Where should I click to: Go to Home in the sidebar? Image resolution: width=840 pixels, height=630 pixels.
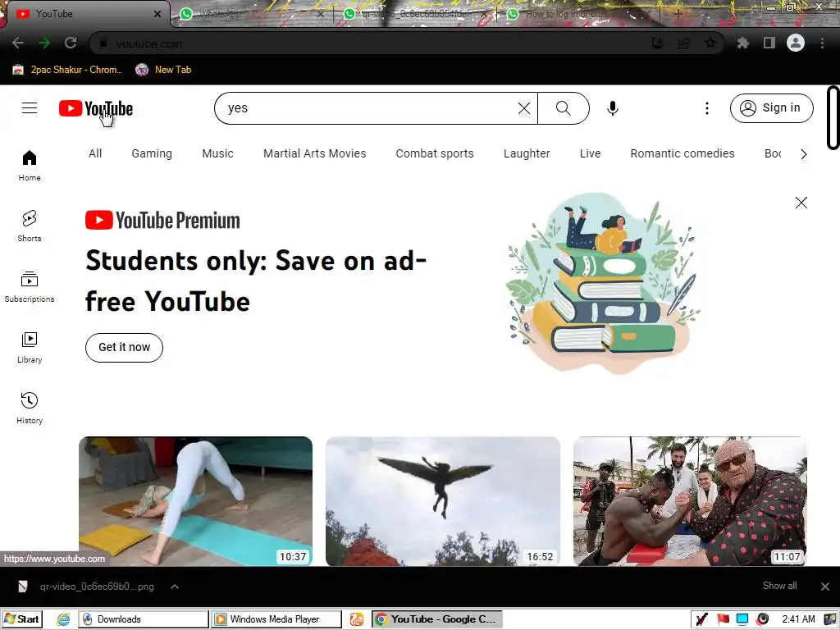tap(30, 166)
